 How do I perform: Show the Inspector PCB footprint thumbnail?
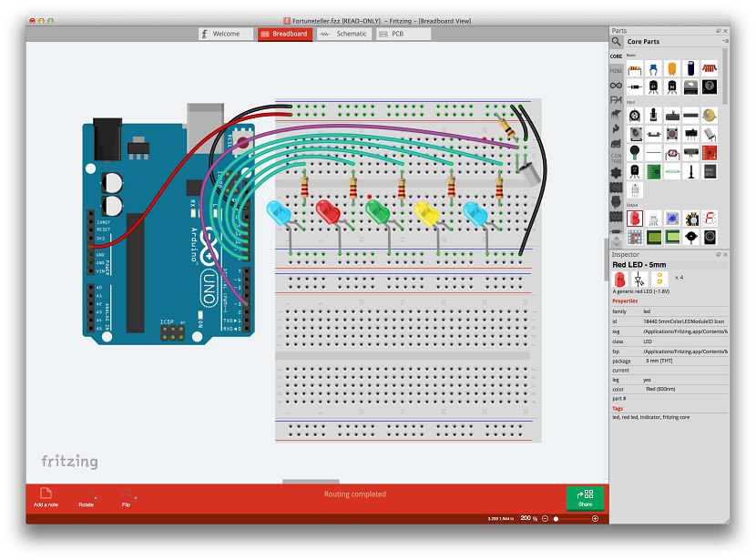(659, 279)
